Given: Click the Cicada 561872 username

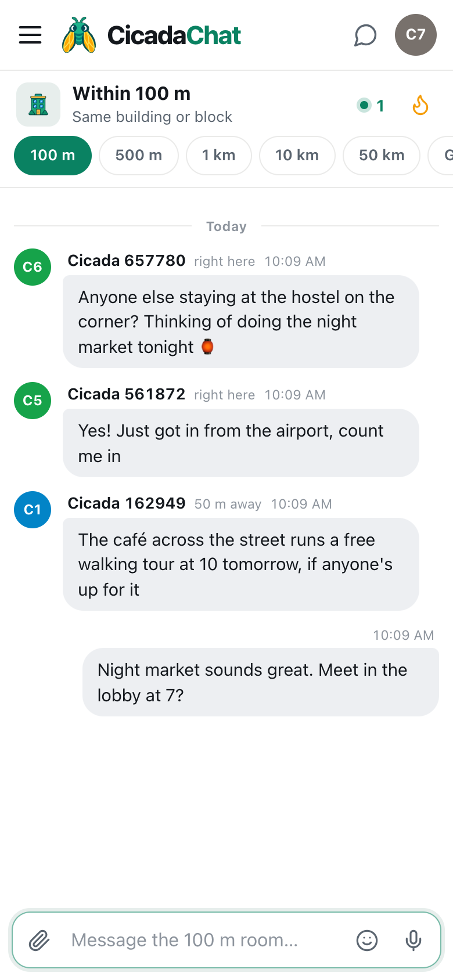Looking at the screenshot, I should (127, 394).
